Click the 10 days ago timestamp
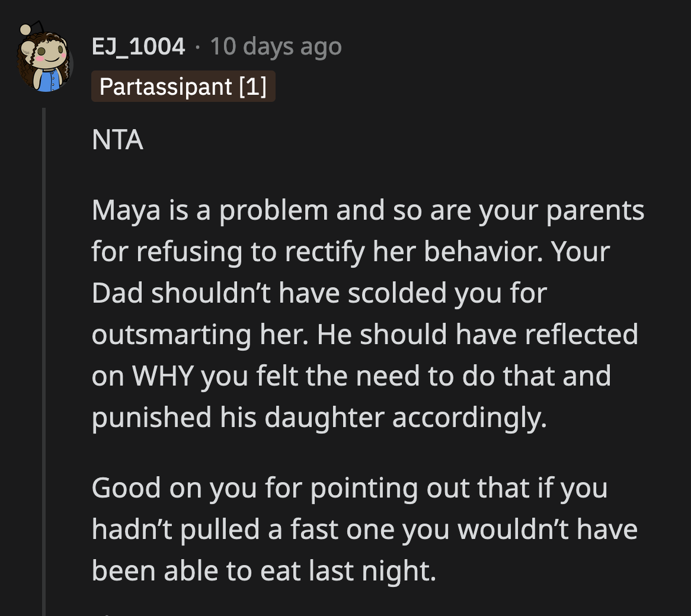 click(x=276, y=46)
